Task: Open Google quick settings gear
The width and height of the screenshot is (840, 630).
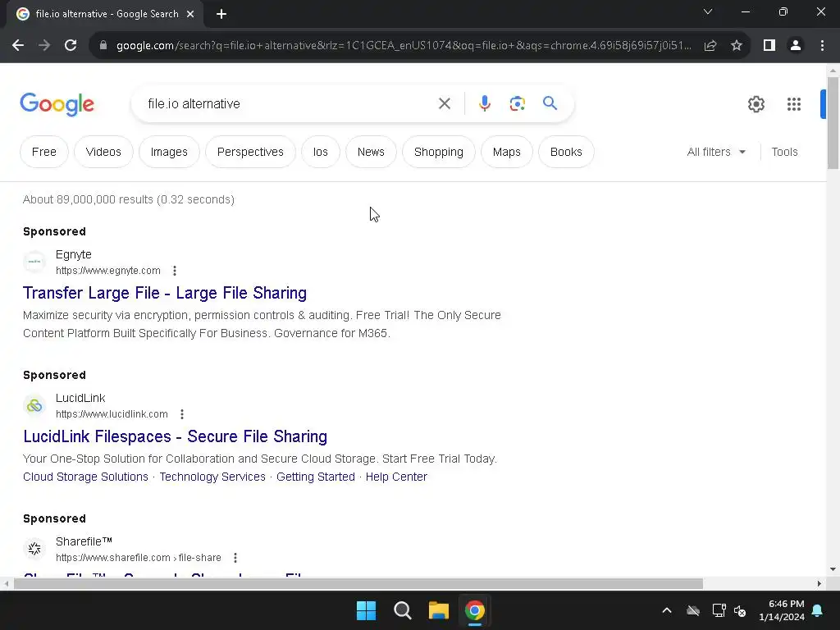Action: 756,104
